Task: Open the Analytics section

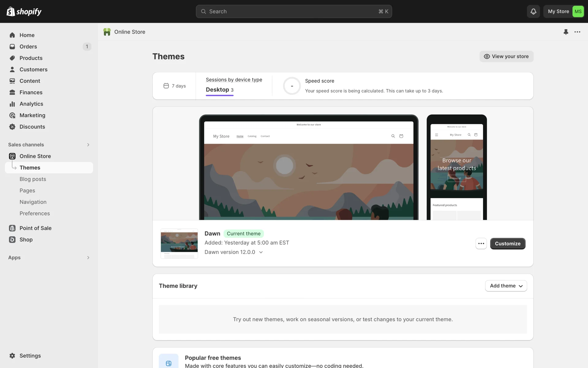Action: 31,104
